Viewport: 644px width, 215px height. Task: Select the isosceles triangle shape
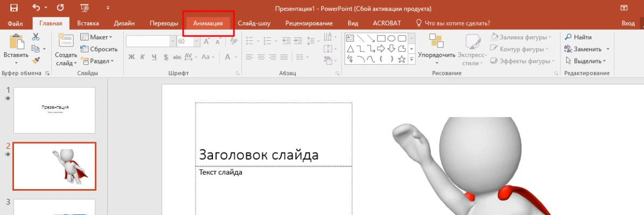tap(350, 49)
